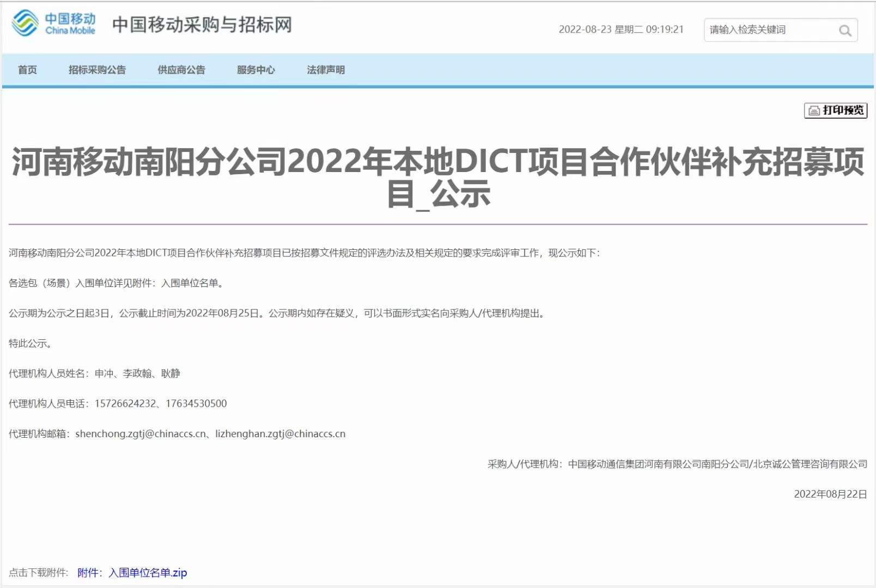Click the announcement headline 河南移动南阳分公司2022年本地DICT
This screenshot has height=588, width=876.
438,177
